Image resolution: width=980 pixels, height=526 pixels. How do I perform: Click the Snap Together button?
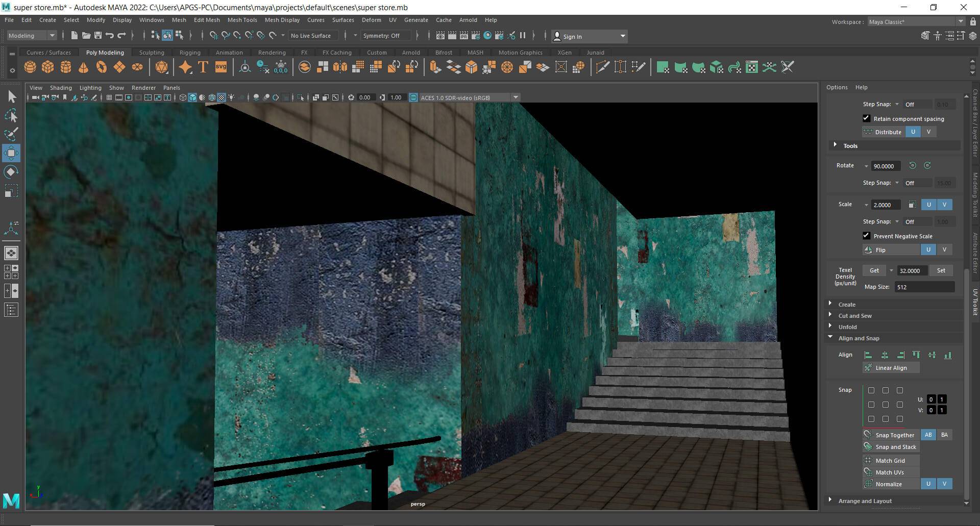pyautogui.click(x=894, y=435)
